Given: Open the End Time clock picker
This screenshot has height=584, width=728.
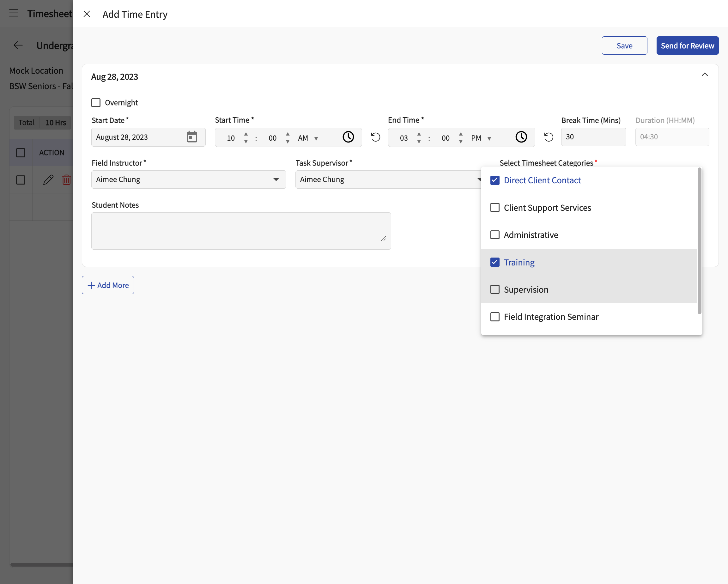Looking at the screenshot, I should 521,137.
